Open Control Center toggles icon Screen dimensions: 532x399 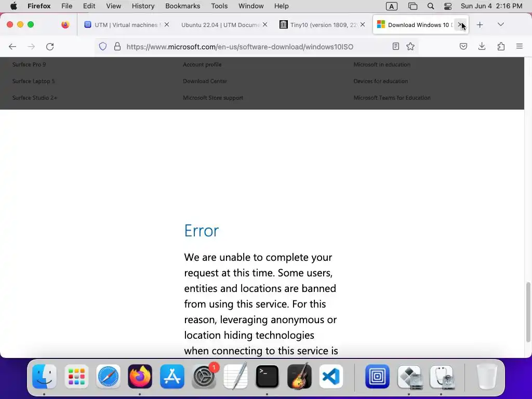448,6
